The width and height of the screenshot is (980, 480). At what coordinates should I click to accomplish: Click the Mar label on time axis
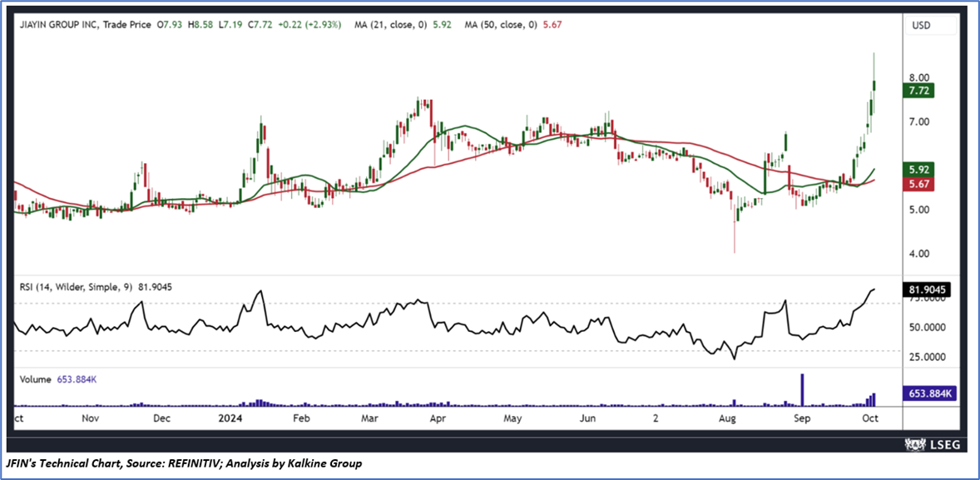(x=371, y=417)
